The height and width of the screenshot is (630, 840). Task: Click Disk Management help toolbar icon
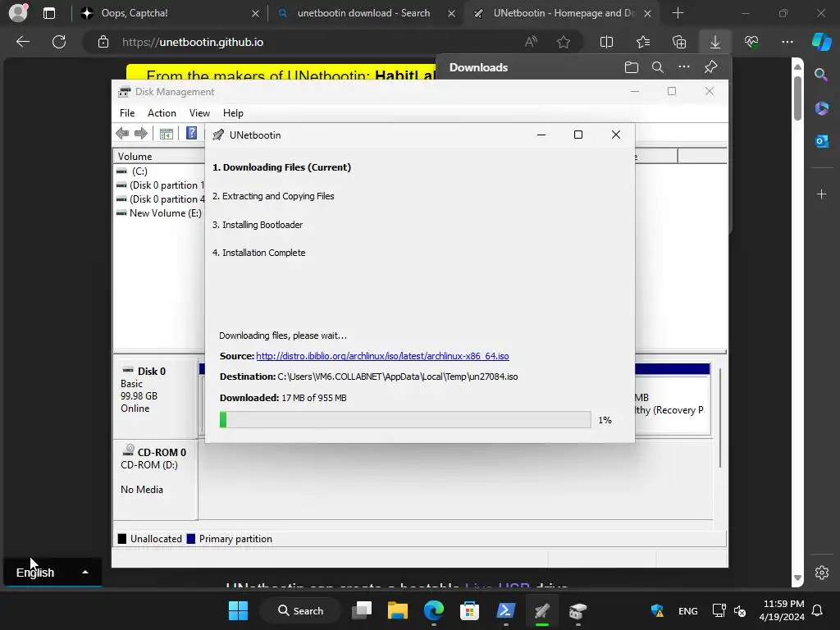(x=191, y=133)
